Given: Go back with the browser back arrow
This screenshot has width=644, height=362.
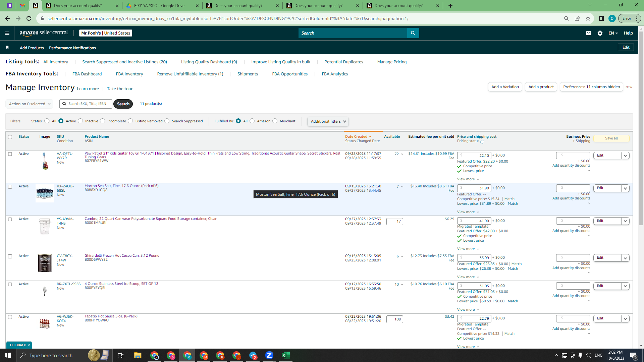Looking at the screenshot, I should 7,18.
